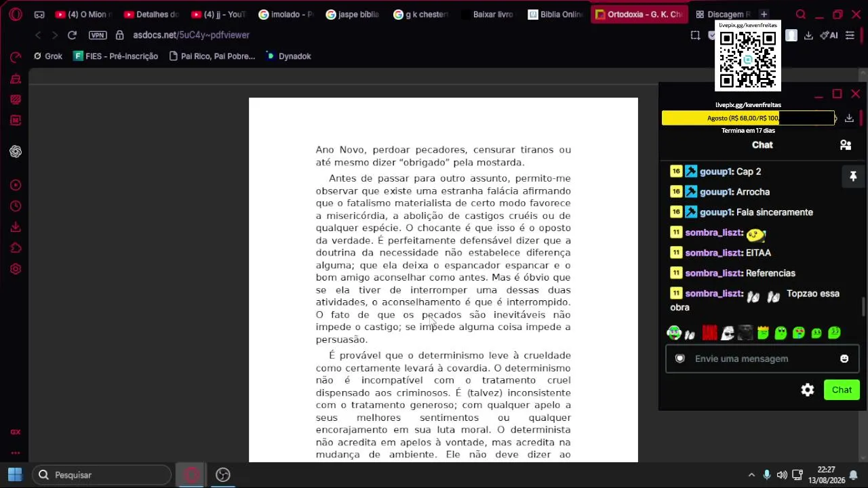Open browser search magnifier in tab bar
Screen dimensions: 868x488
[801, 14]
